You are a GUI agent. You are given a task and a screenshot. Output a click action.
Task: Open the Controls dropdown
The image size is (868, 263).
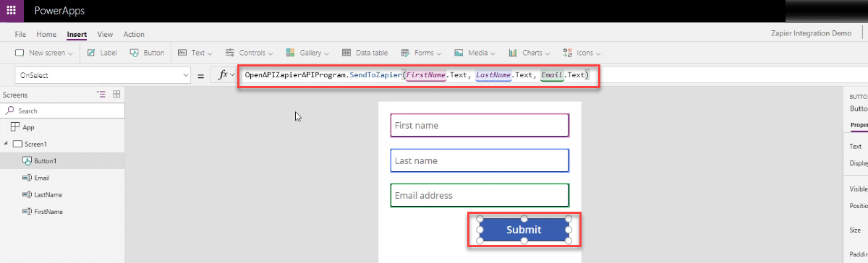pos(249,53)
